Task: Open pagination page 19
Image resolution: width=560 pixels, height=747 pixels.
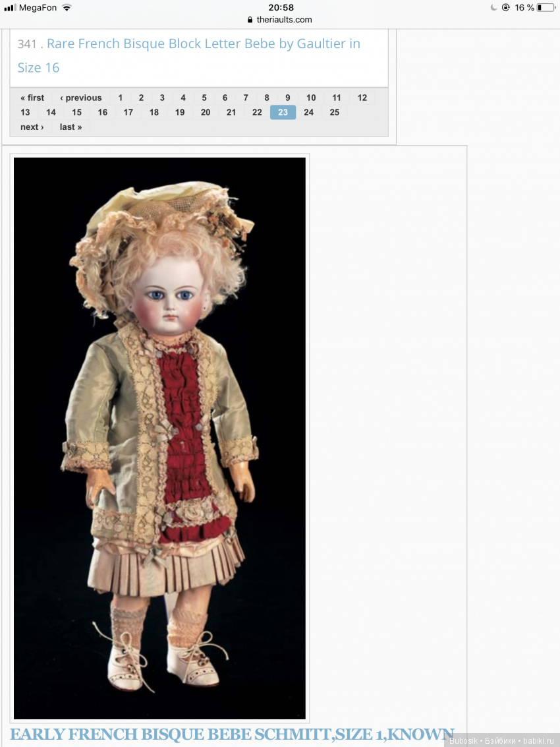Action: click(x=179, y=113)
